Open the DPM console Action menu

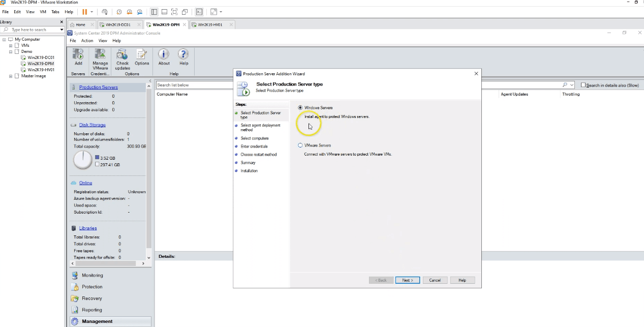87,41
